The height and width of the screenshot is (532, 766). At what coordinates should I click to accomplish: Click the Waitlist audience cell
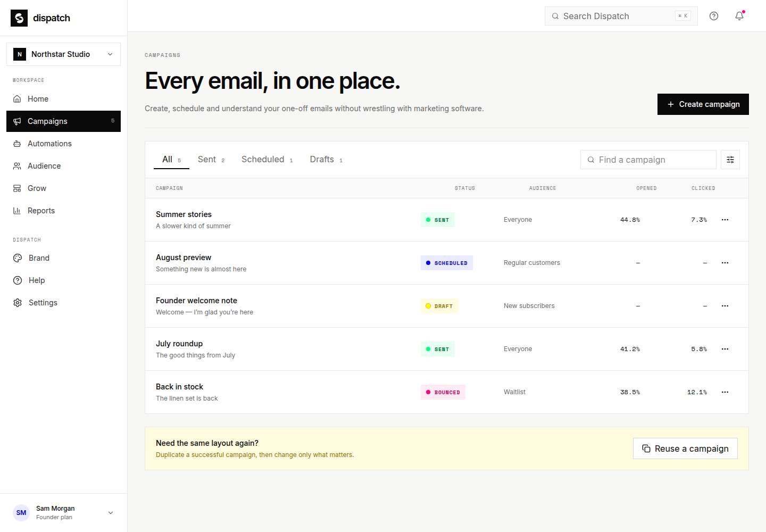[514, 392]
